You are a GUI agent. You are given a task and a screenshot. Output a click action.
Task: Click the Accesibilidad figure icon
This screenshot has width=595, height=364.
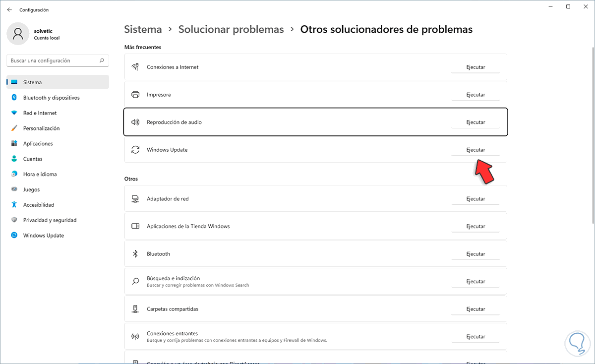(x=14, y=205)
